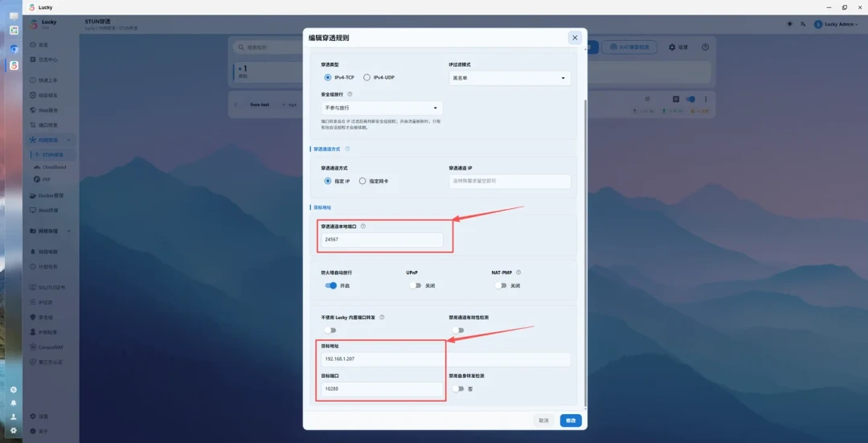
Task: Open the Lucky Admin user dropdown
Action: [837, 24]
